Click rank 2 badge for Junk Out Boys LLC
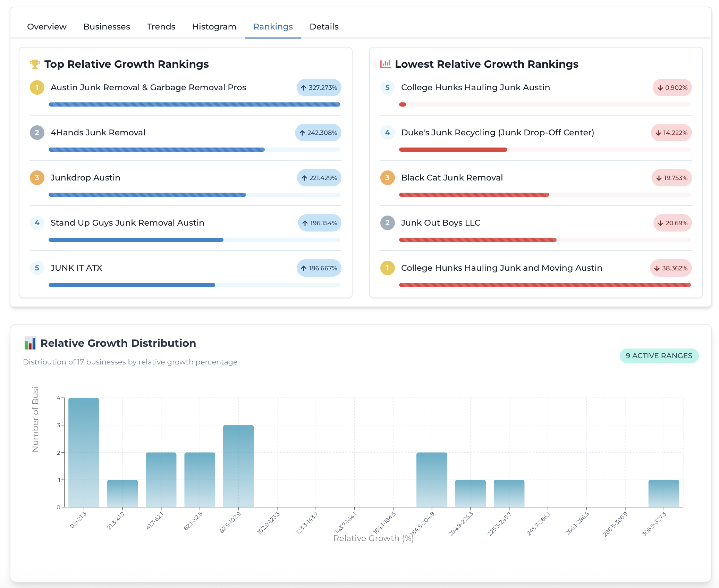The image size is (719, 588). coord(388,223)
